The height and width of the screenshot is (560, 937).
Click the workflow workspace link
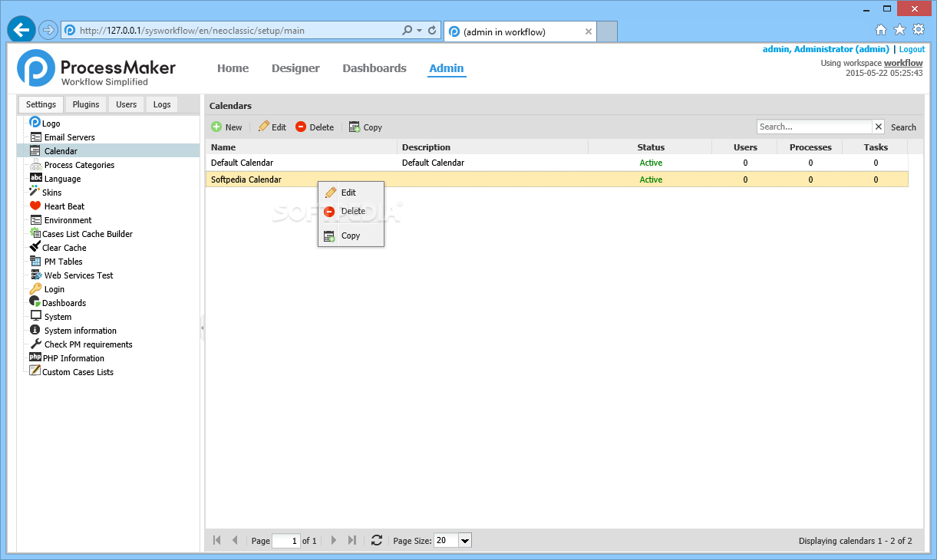click(903, 63)
